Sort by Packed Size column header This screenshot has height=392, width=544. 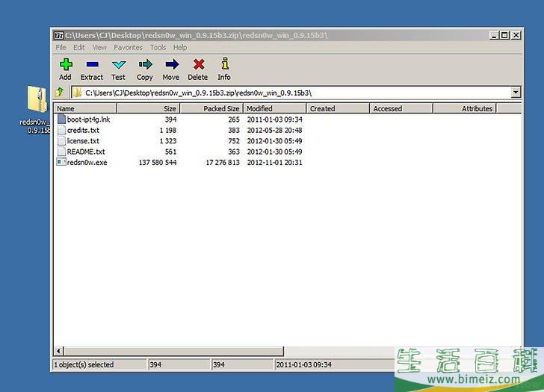[x=211, y=108]
